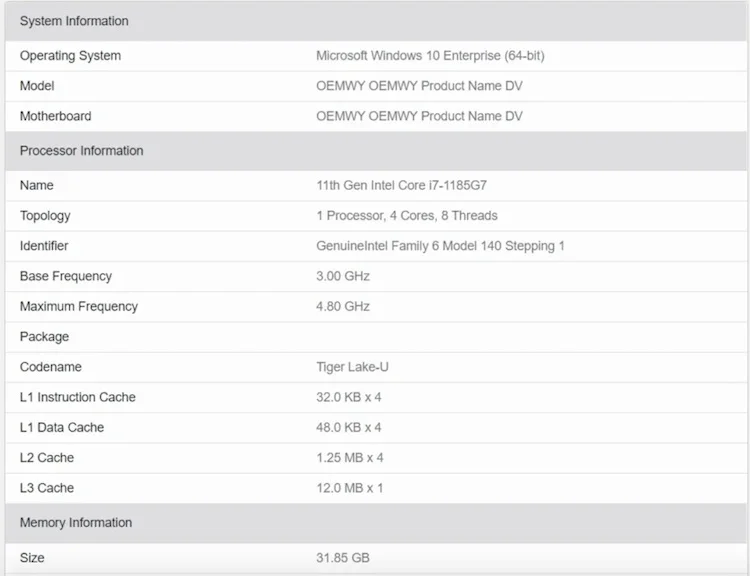Viewport: 750px width, 576px height.
Task: Select the 32.0 KB x 4 value
Action: pos(348,397)
